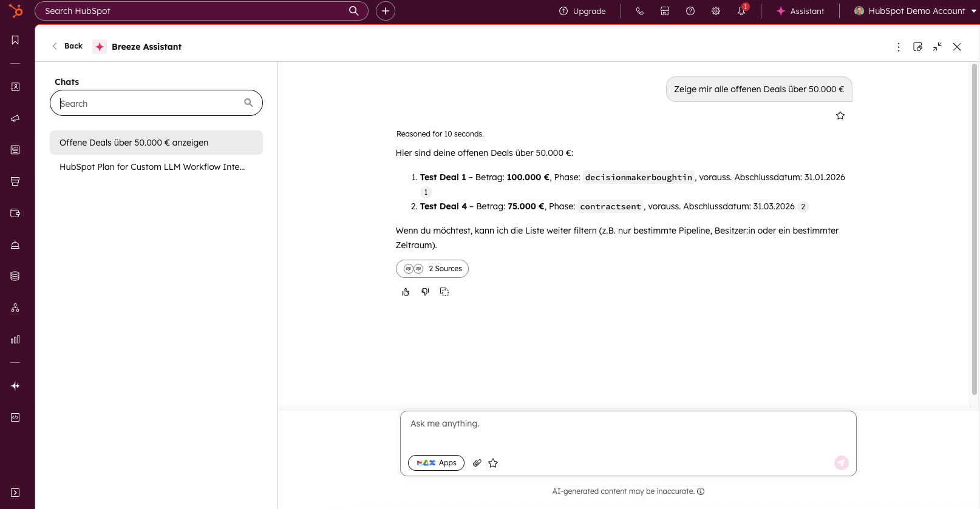Click the thumbs down feedback icon

tap(425, 292)
